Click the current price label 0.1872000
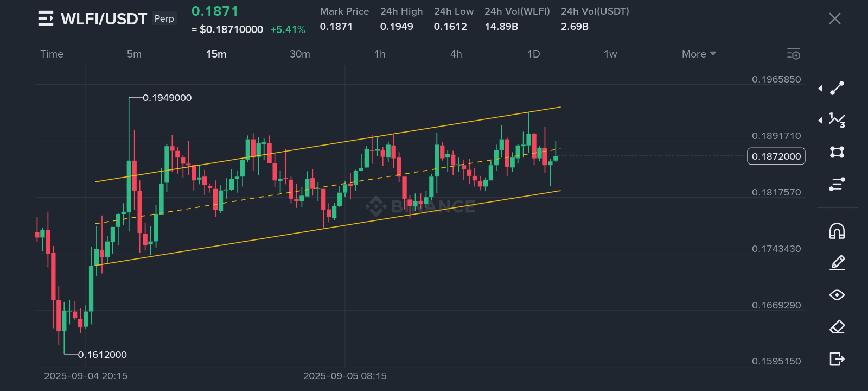The height and width of the screenshot is (391, 868). pos(776,156)
